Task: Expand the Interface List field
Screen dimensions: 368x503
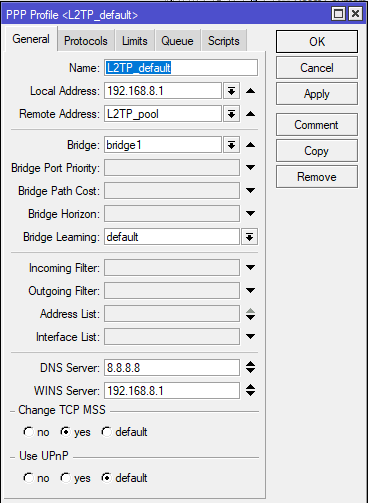Action: 250,336
